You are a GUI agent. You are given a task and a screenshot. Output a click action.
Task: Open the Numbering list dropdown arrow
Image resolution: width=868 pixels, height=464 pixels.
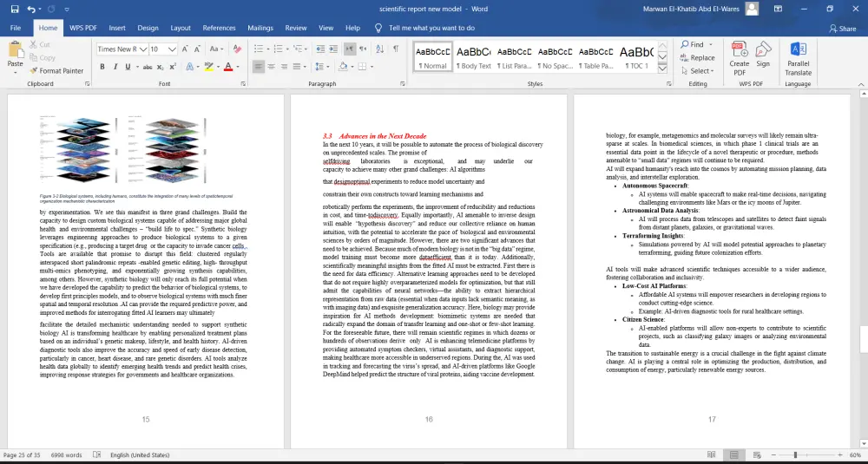click(x=287, y=49)
